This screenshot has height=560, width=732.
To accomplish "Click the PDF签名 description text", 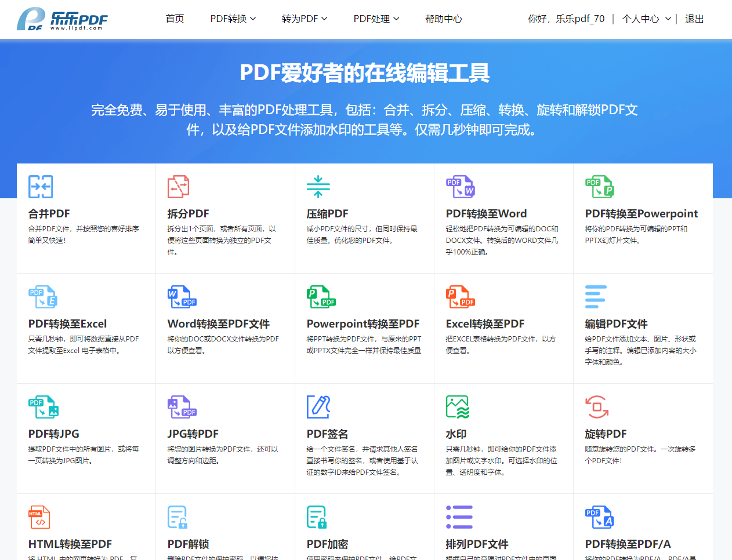I will [x=363, y=461].
